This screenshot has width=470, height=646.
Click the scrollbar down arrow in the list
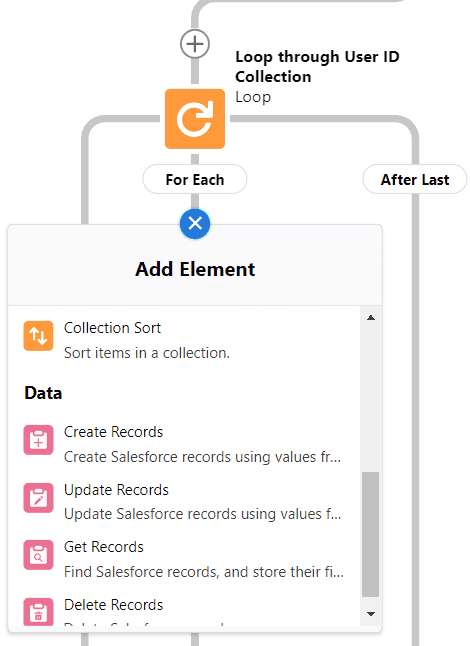371,614
